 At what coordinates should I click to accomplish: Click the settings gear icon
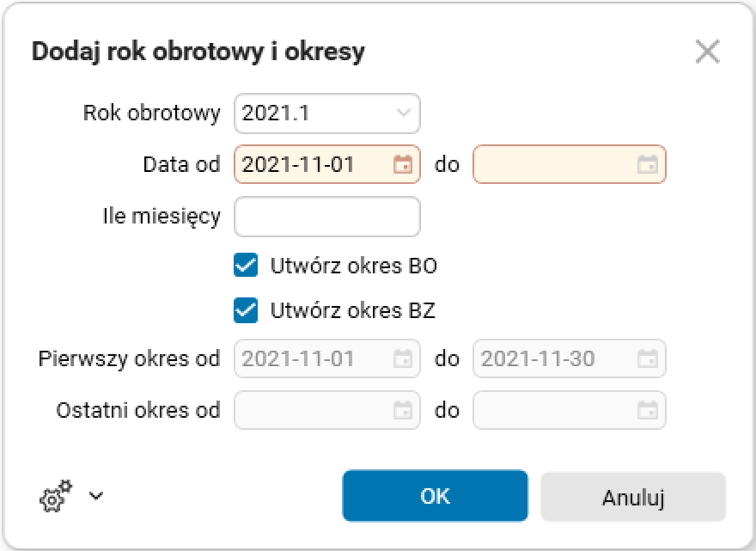pos(53,496)
